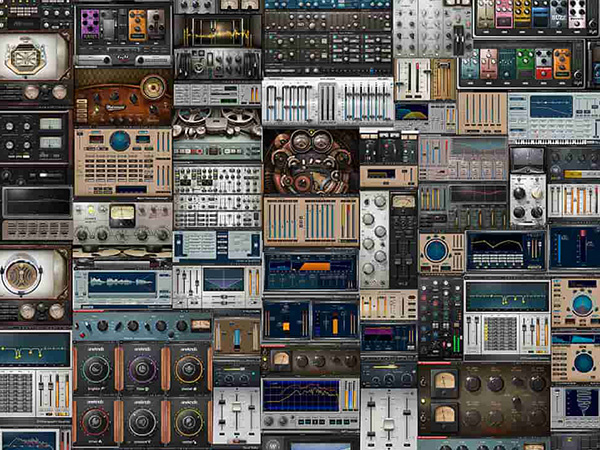Click the gold speaker dial on the wooden plugin
The width and height of the screenshot is (600, 450).
point(153,88)
